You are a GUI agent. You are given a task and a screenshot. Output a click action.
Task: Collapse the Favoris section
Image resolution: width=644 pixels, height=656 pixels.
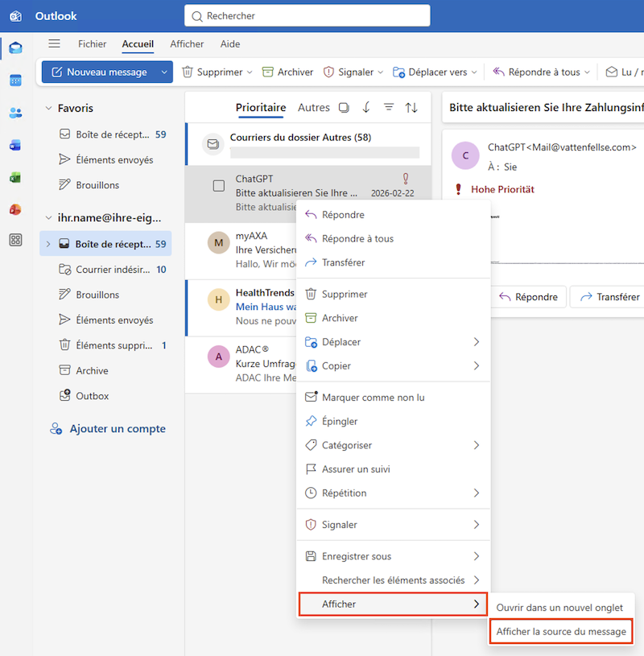click(48, 108)
